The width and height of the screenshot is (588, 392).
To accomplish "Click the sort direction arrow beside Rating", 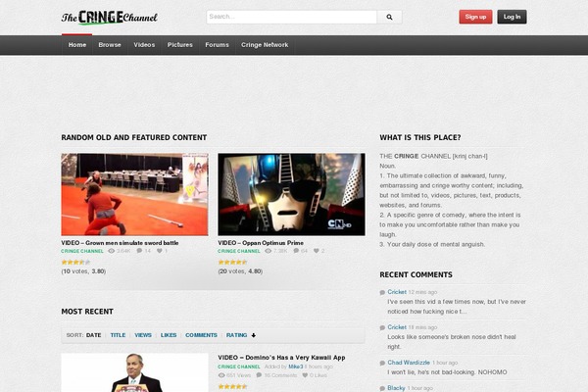I will point(253,335).
